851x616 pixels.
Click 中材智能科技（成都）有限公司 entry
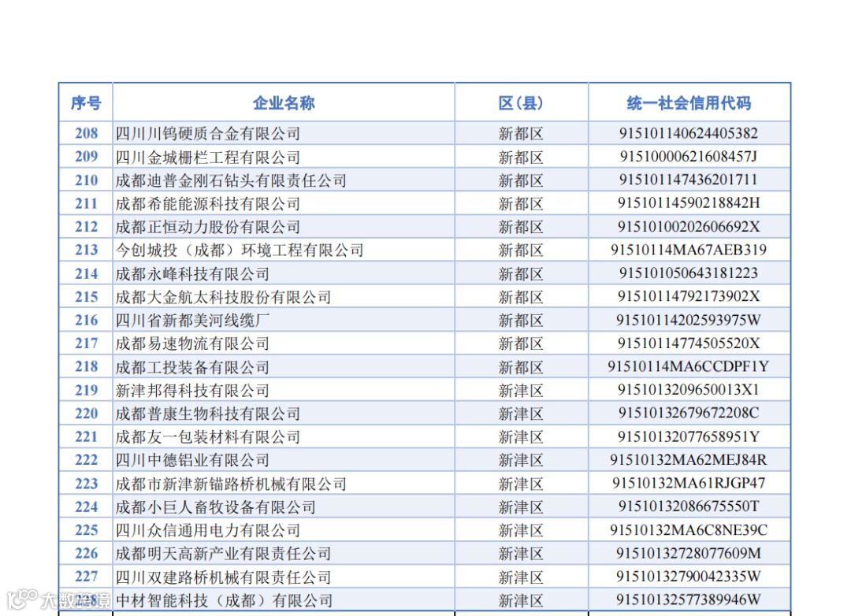(224, 600)
